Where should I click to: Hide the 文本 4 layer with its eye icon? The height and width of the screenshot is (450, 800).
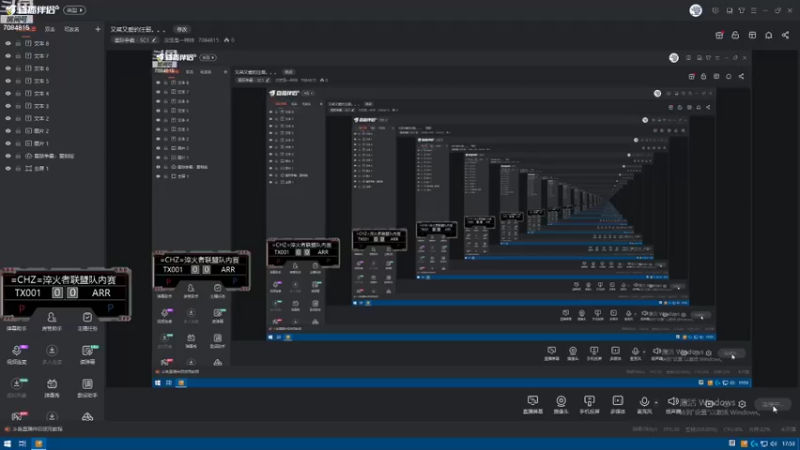coord(8,93)
